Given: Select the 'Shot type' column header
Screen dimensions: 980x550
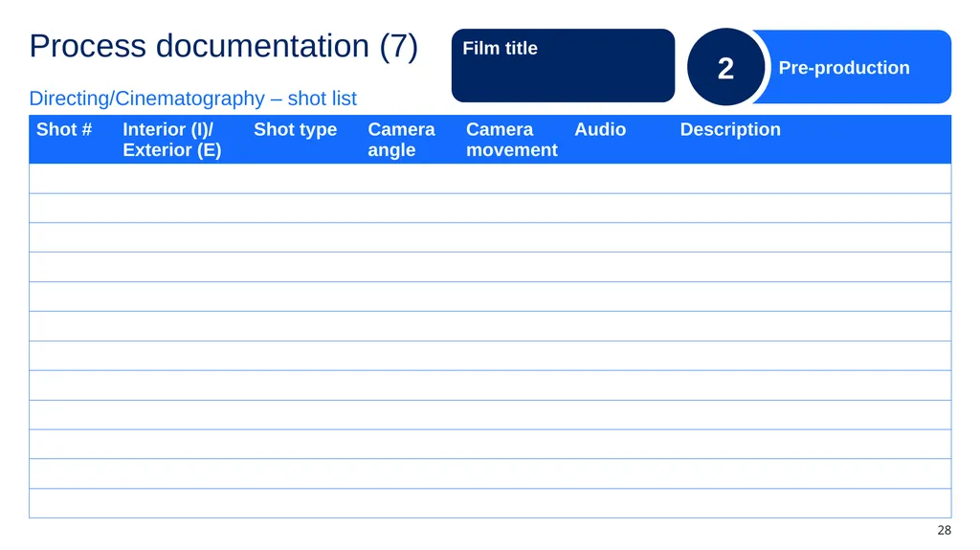Looking at the screenshot, I should coord(295,129).
